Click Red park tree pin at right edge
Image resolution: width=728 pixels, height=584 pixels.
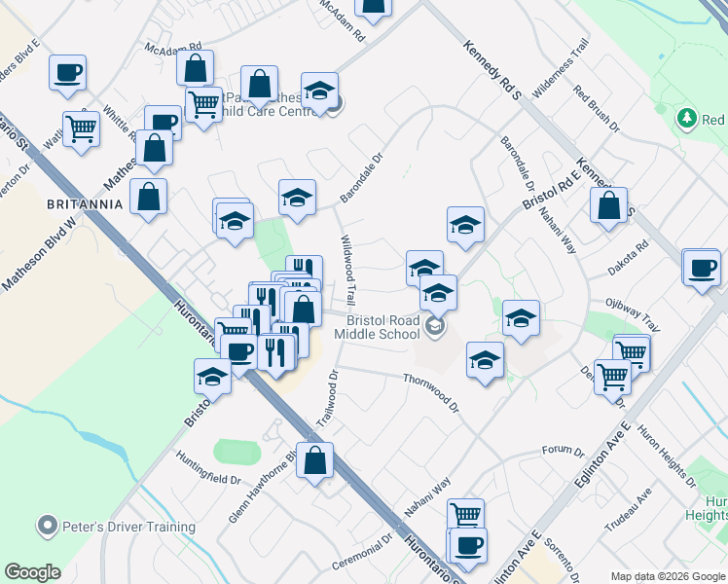(687, 120)
